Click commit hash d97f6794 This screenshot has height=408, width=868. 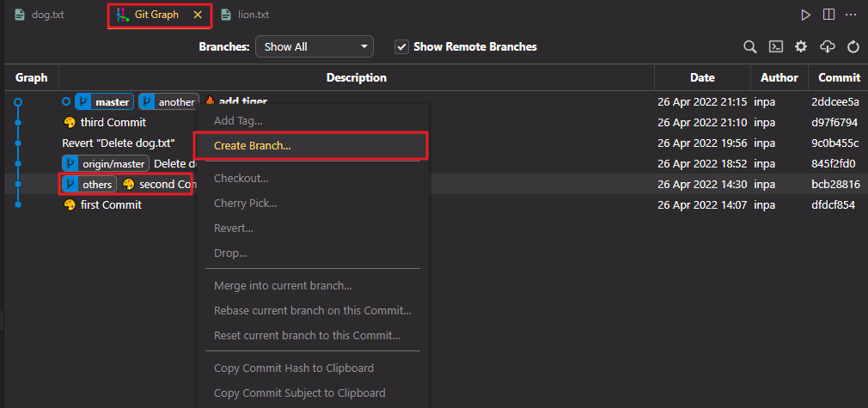pyautogui.click(x=836, y=122)
